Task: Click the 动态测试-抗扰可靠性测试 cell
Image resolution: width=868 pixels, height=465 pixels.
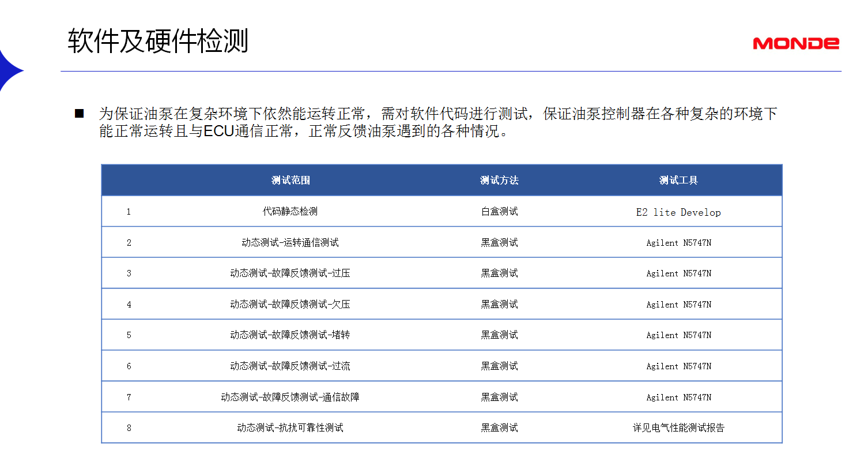Action: click(290, 428)
